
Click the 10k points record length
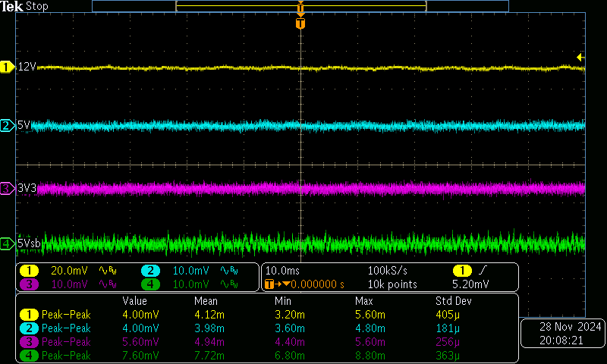pyautogui.click(x=392, y=284)
